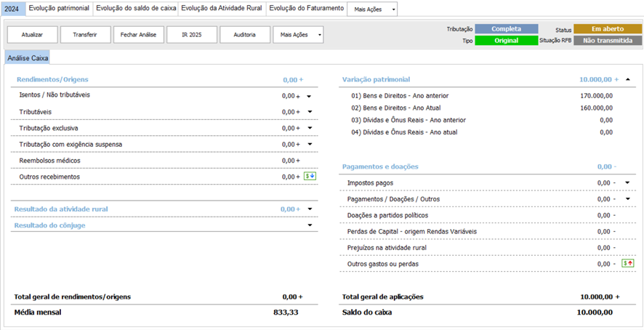Screen dimensions: 644x330
Task: Collapse the Variação patrimonial section
Action: [627, 79]
